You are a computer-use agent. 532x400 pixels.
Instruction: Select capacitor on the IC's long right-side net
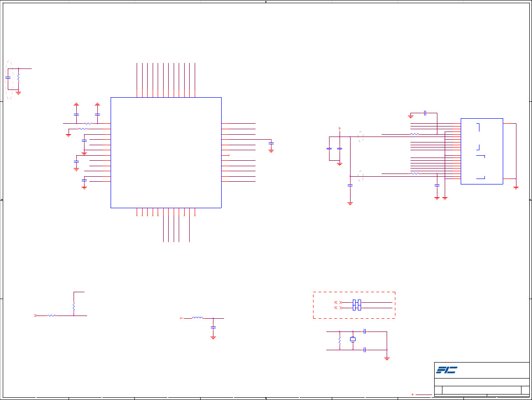(271, 144)
